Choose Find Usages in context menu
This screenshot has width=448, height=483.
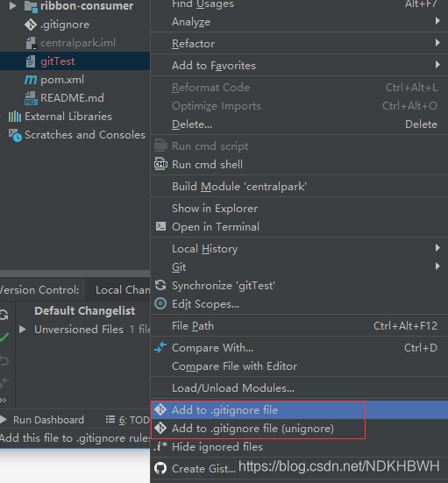(299, 4)
